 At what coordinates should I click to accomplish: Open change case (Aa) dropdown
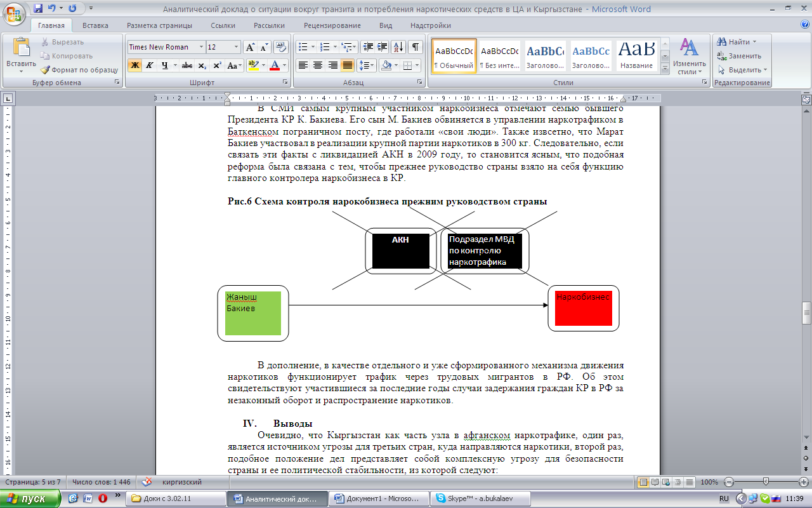tap(235, 65)
